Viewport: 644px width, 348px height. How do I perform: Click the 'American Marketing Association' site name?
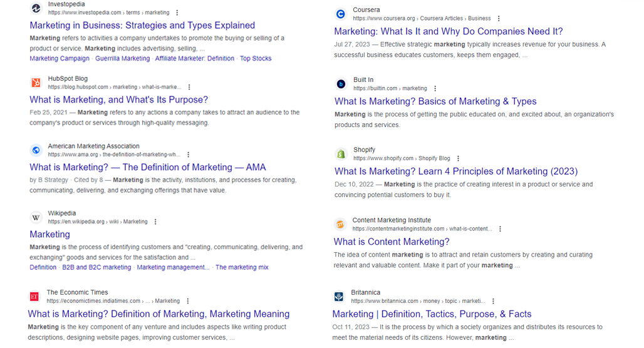coord(93,146)
